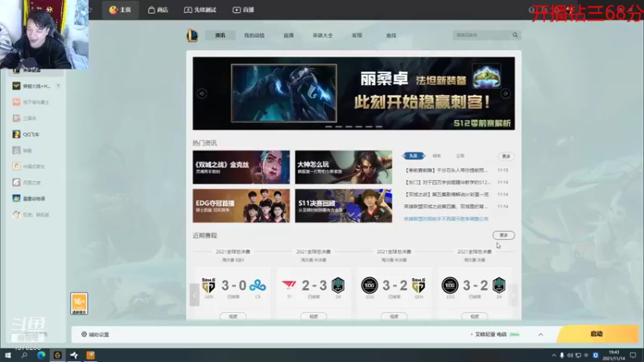Image resolution: width=644 pixels, height=362 pixels.
Task: Open the 《双城之战》金克丝 news card
Action: [241, 167]
